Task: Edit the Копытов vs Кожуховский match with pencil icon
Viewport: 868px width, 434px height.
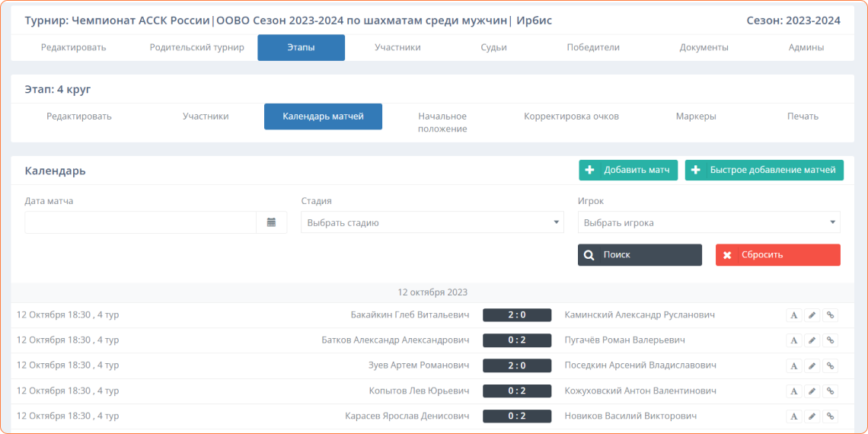Action: click(x=812, y=391)
